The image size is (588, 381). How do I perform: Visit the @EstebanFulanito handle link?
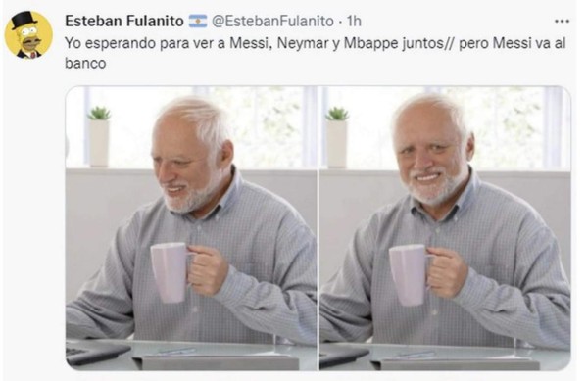point(272,21)
